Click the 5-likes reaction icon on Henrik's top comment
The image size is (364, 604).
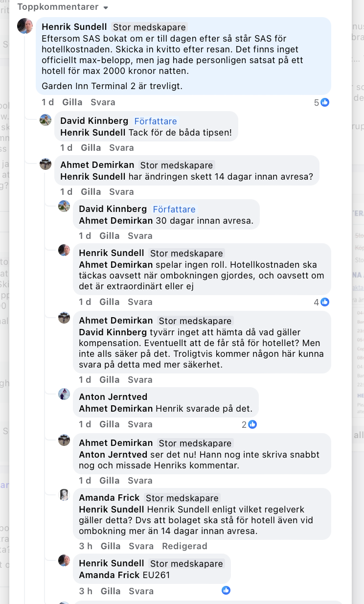[x=324, y=103]
